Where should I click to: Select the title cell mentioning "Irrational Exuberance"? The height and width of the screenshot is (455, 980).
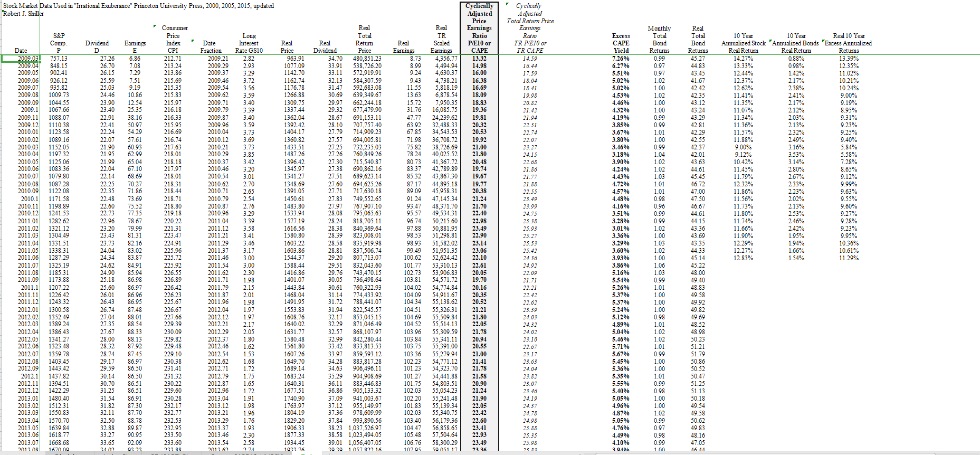[139, 6]
